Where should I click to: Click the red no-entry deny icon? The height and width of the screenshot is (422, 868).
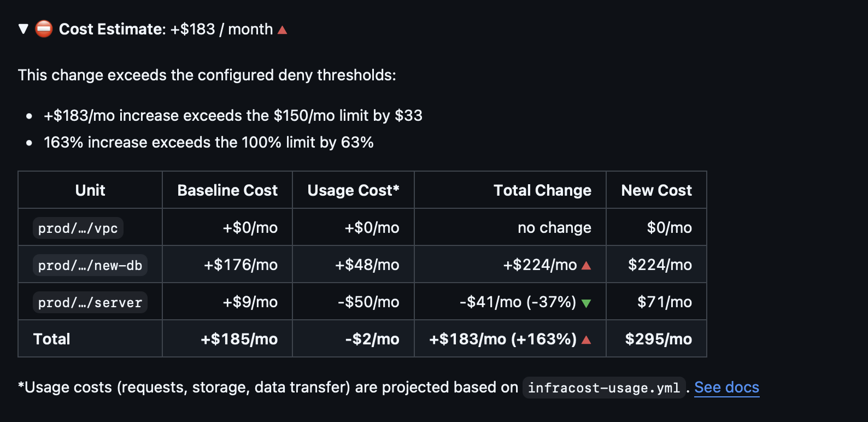pyautogui.click(x=44, y=28)
